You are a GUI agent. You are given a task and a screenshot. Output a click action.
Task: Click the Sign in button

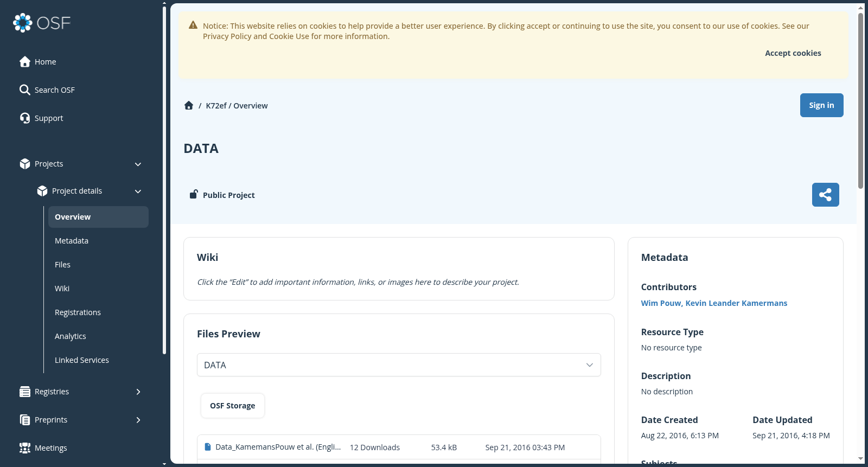821,105
